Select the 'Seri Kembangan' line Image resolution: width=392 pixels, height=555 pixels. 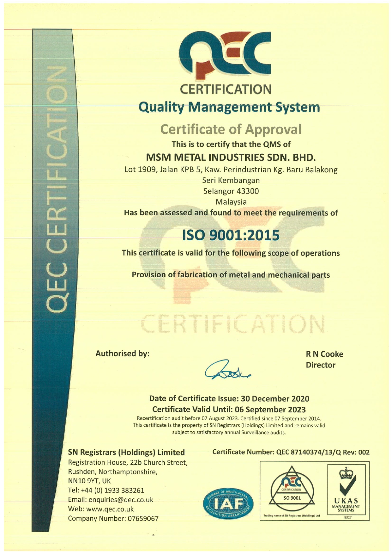point(231,181)
